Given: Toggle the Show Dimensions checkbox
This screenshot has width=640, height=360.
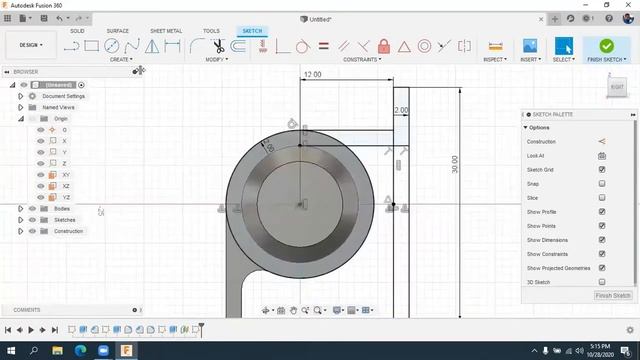Looking at the screenshot, I should [602, 240].
